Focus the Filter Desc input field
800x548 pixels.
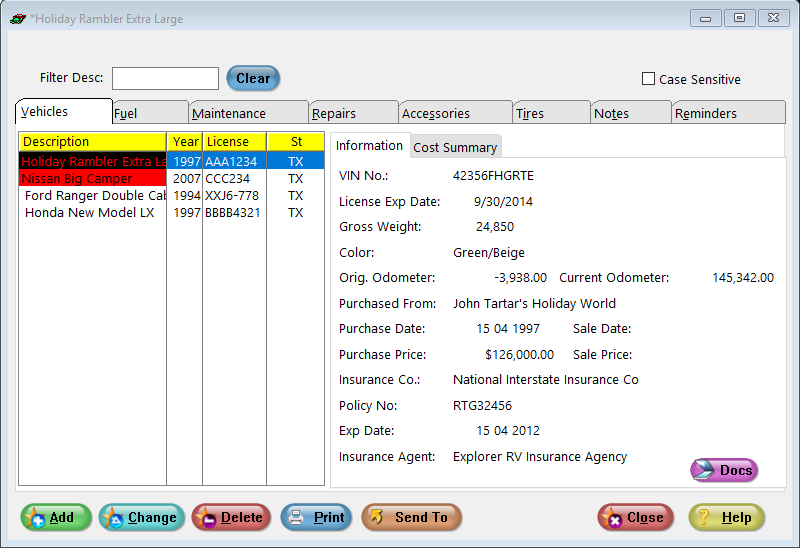165,79
